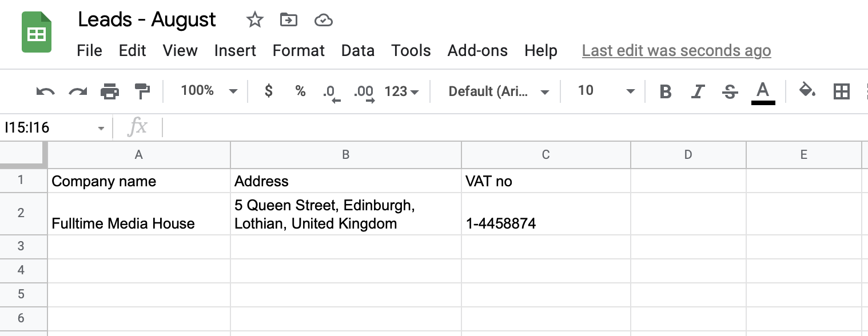Viewport: 868px width, 336px height.
Task: Click the Undo arrow icon
Action: click(45, 91)
